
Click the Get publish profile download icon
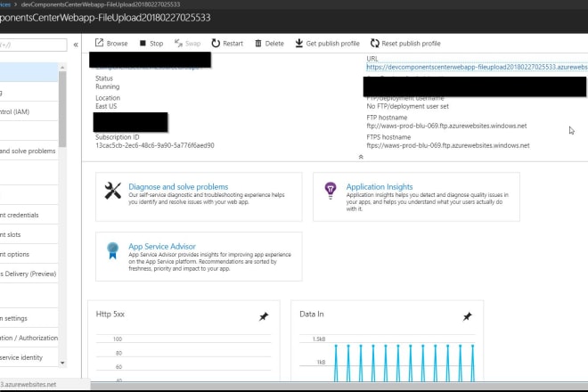(x=298, y=43)
